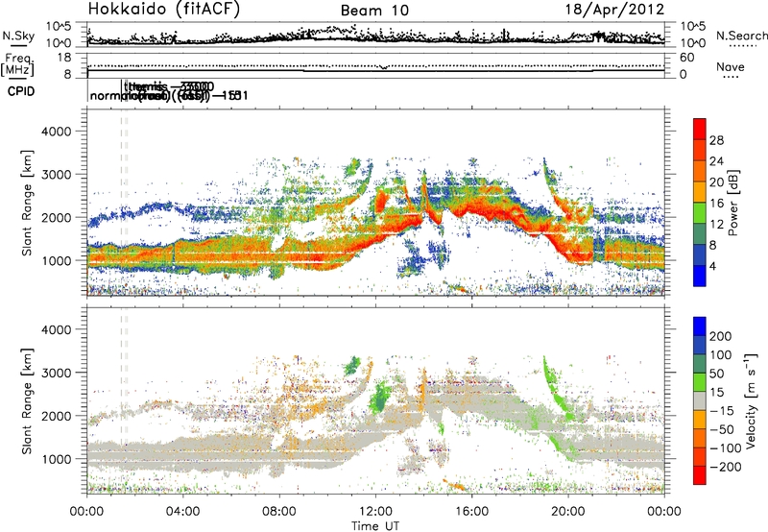Click the solid line sample beneath 'N.Sky'
This screenshot has width=768, height=532.
click(17, 46)
